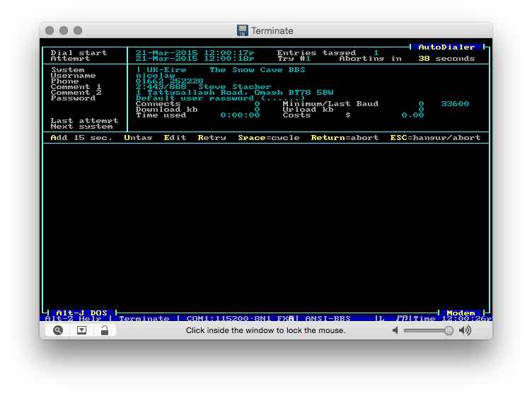The width and height of the screenshot is (532, 396).
Task: Click 'Return=abort' option
Action: 345,138
